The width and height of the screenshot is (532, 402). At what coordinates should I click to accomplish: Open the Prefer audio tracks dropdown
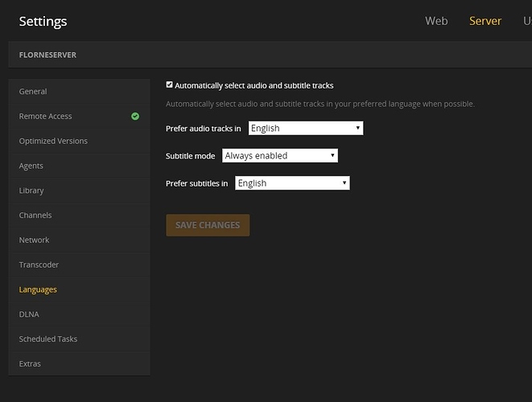(x=306, y=128)
